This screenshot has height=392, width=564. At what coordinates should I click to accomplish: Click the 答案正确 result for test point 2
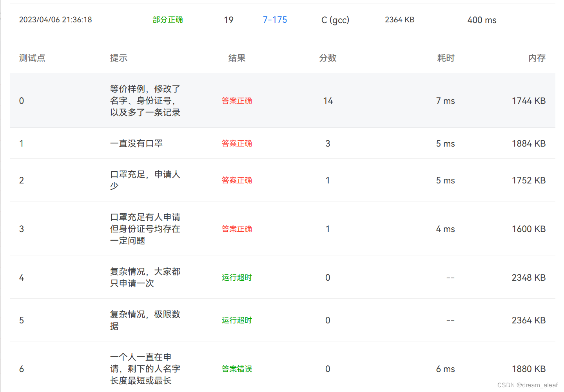tap(237, 180)
